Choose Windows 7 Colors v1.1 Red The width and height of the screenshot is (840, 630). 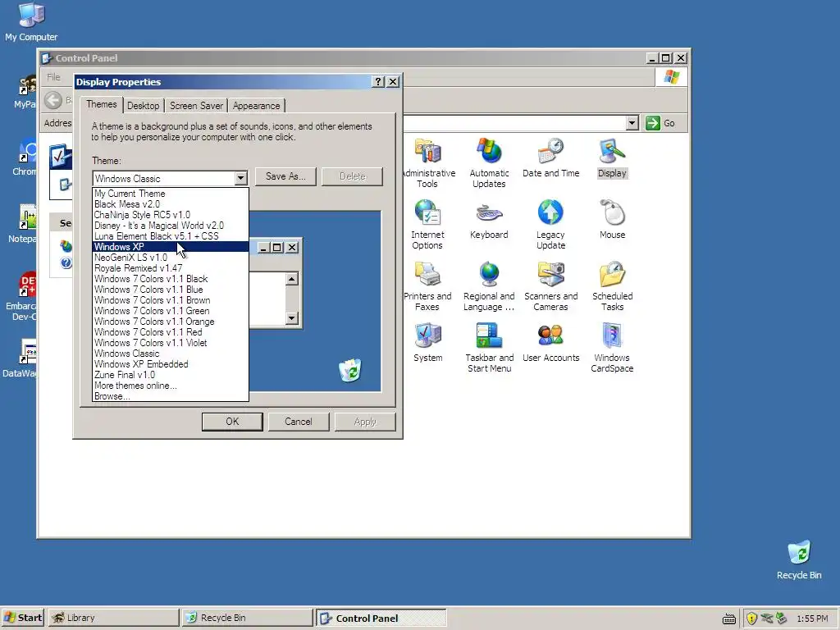pos(171,332)
